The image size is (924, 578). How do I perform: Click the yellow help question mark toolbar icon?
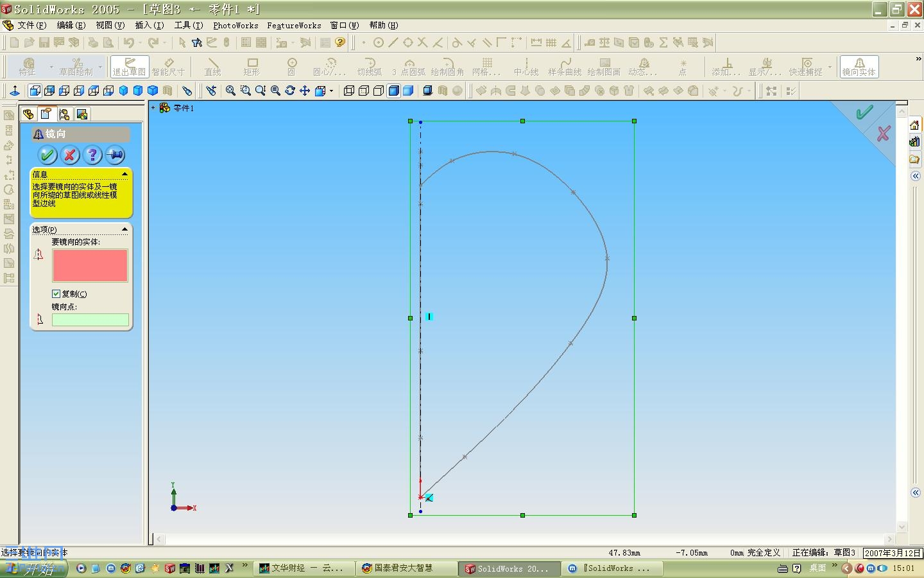[340, 42]
